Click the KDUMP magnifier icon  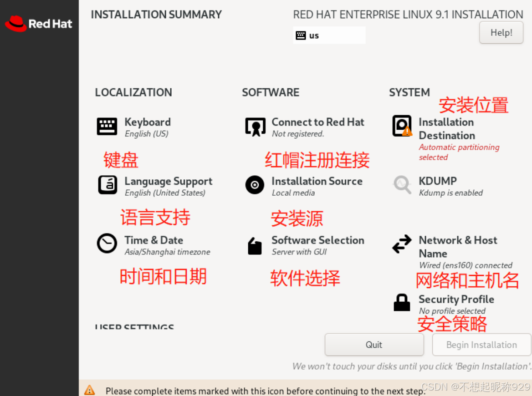coord(402,185)
